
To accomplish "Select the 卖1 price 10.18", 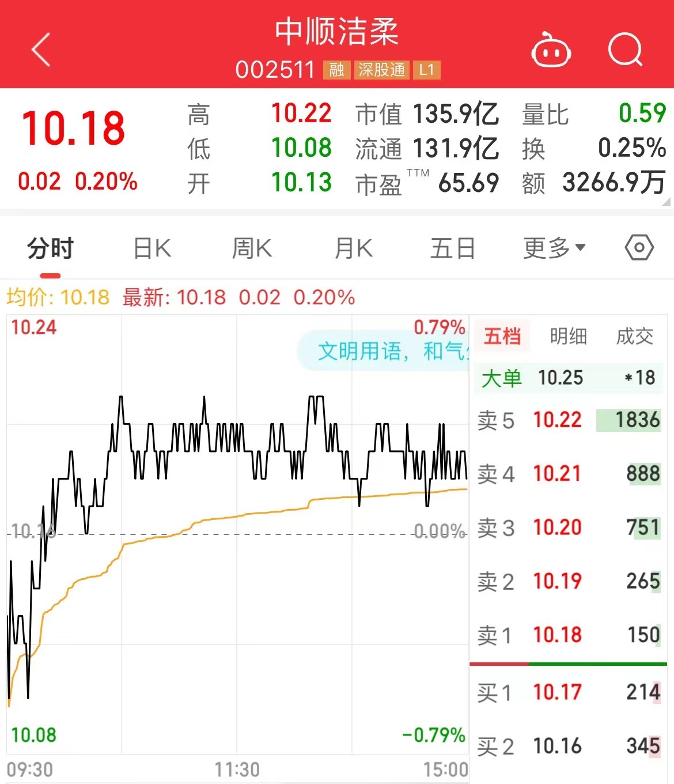I will coord(557,635).
